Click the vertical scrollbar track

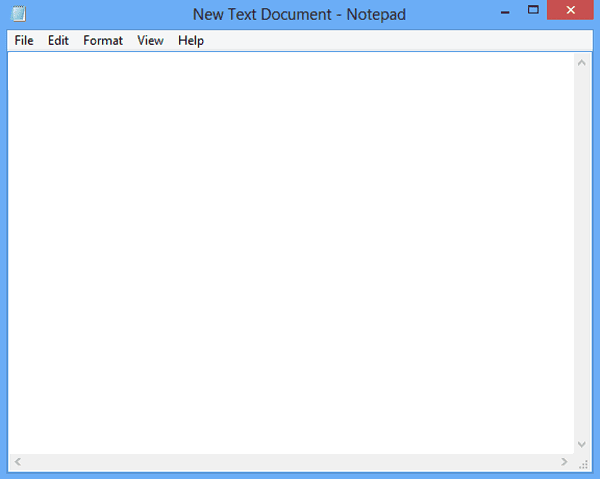pos(582,250)
